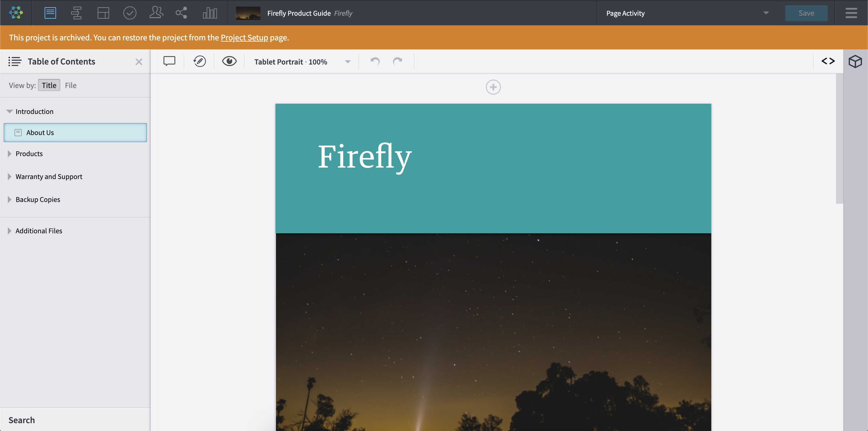Open the Structure hierarchy icon

point(77,13)
